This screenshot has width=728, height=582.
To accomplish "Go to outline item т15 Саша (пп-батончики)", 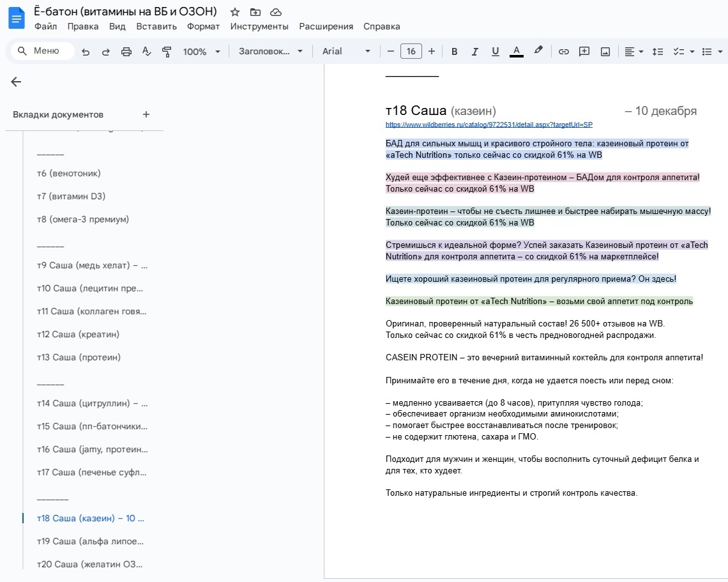I will point(93,426).
